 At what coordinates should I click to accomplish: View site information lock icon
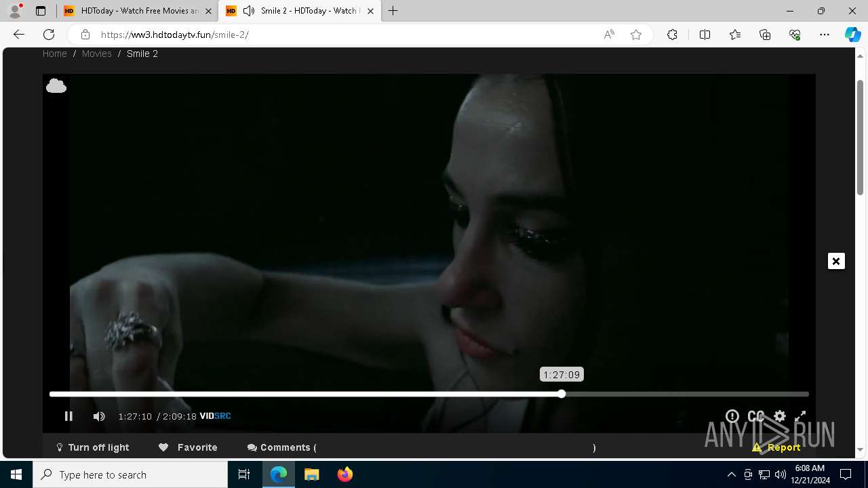pyautogui.click(x=85, y=35)
